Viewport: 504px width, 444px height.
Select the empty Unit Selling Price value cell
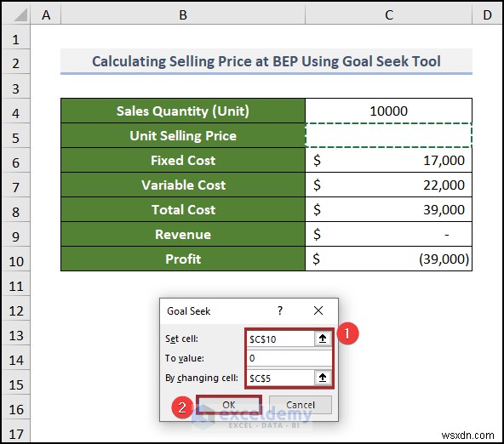(x=388, y=135)
